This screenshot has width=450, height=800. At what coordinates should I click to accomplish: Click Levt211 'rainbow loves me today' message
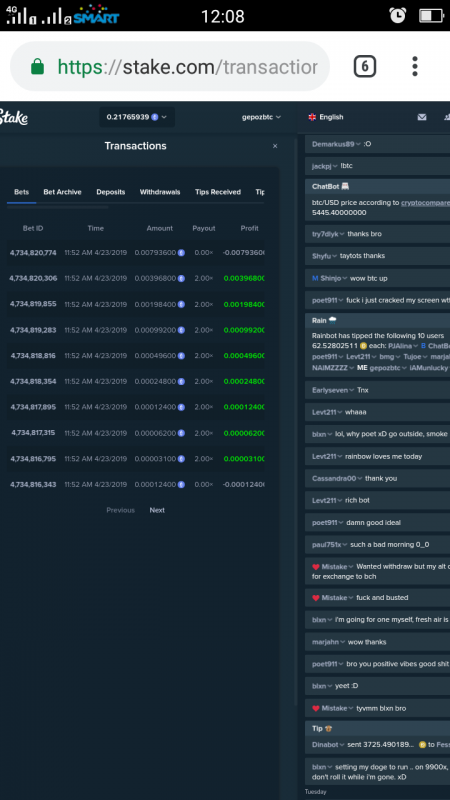tap(378, 457)
